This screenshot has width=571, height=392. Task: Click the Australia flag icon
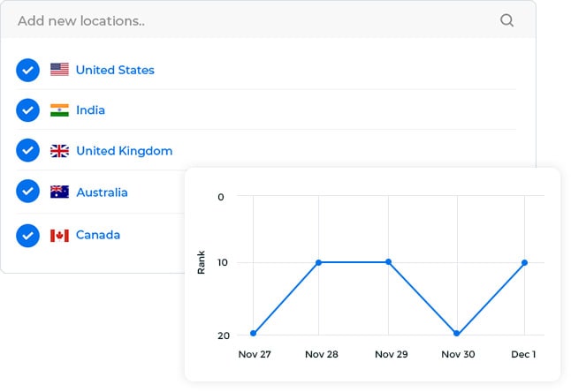59,192
